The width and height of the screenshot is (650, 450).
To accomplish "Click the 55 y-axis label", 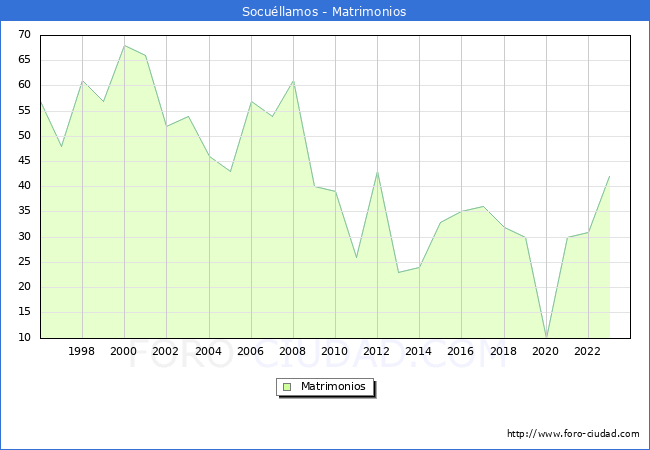I will (23, 111).
